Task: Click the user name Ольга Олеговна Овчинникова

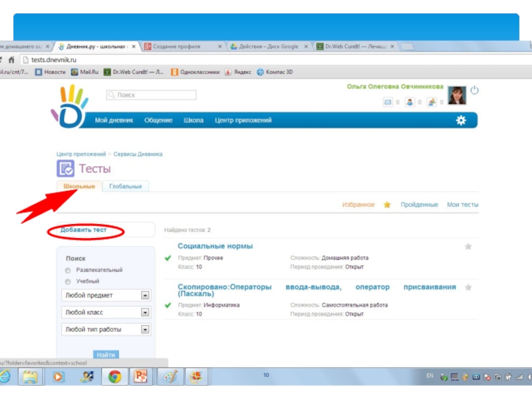Action: coord(395,86)
